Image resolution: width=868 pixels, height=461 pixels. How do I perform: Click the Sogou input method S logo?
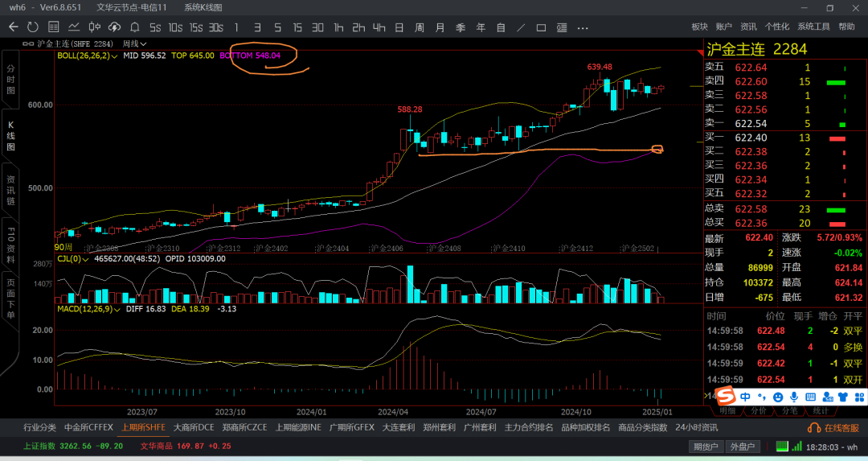725,396
